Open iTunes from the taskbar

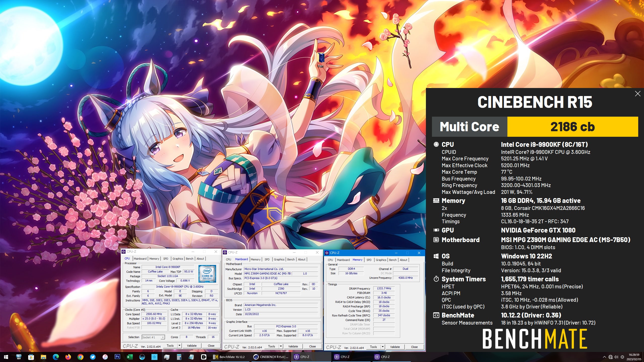pos(105,357)
